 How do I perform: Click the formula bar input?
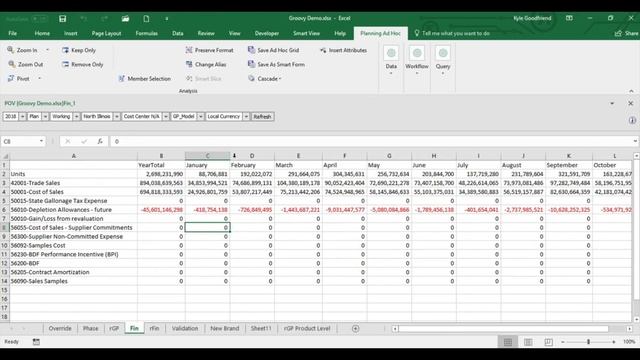coord(371,141)
